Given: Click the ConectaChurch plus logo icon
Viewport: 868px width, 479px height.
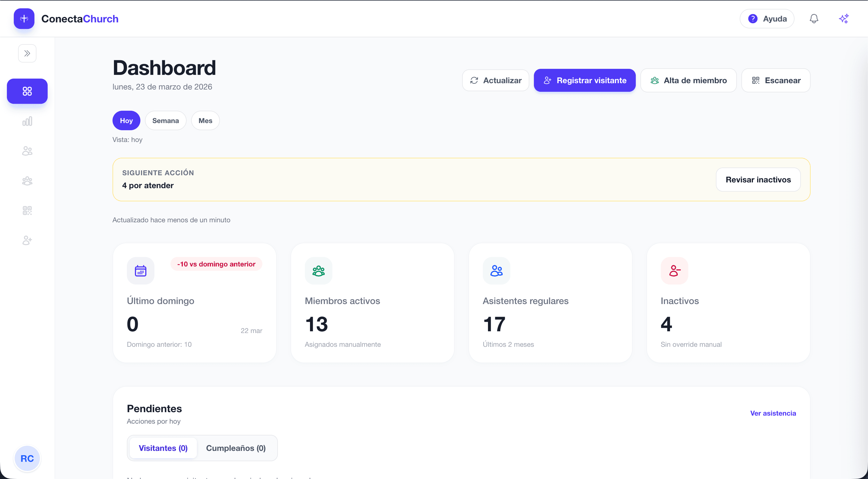Looking at the screenshot, I should point(24,19).
